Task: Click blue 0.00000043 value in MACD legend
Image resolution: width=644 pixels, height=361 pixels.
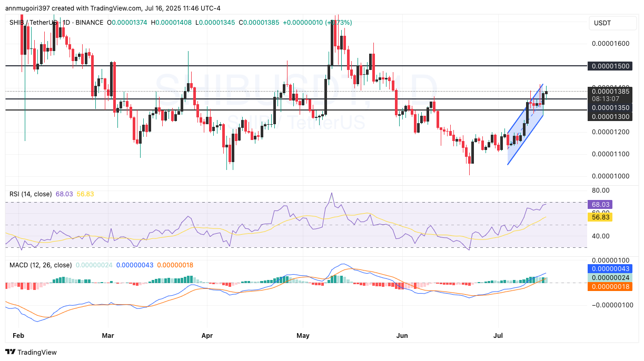Action: click(x=135, y=265)
